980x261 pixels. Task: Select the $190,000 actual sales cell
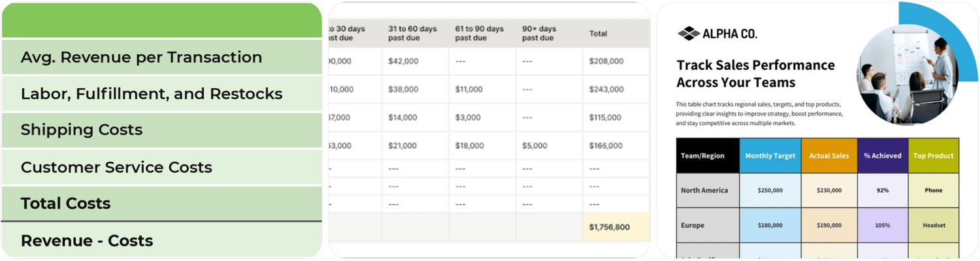point(829,225)
